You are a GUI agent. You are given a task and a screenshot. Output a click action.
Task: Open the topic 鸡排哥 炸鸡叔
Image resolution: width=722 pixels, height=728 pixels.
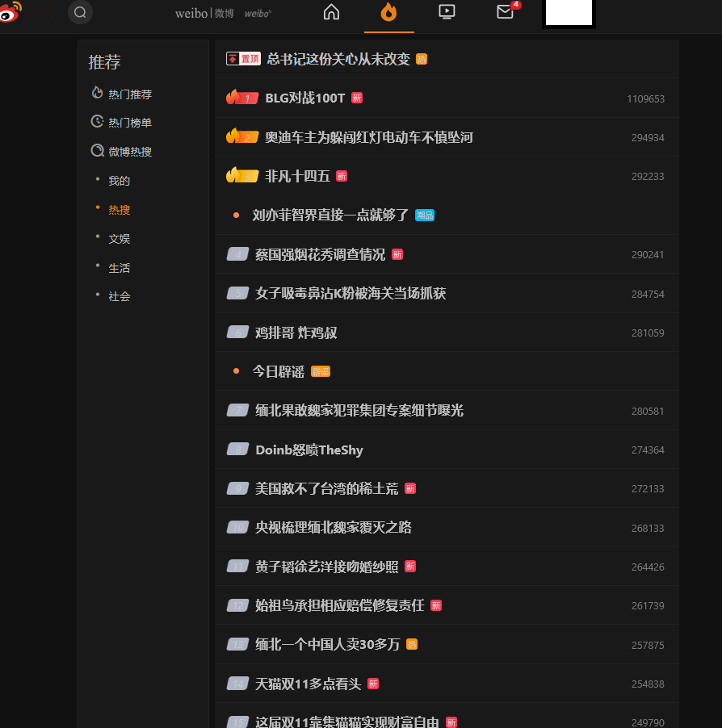296,333
